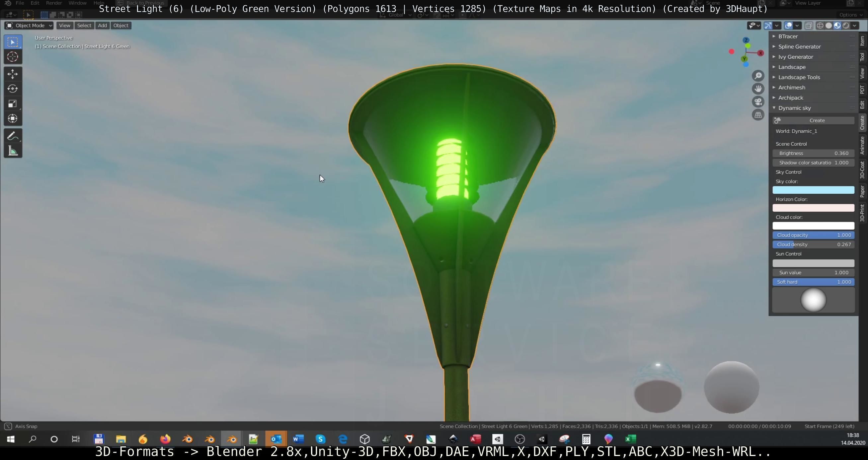The height and width of the screenshot is (460, 868).
Task: Open the Cloud color swatch
Action: click(x=814, y=226)
